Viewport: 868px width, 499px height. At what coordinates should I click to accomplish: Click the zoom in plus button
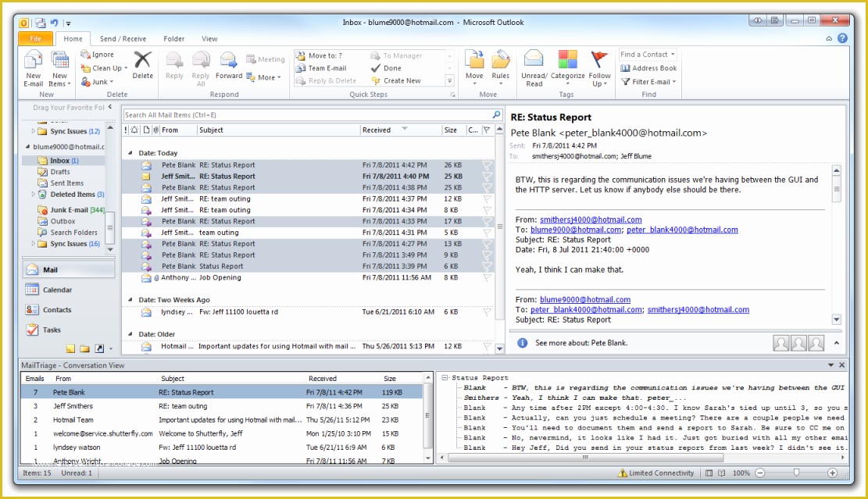[x=832, y=473]
